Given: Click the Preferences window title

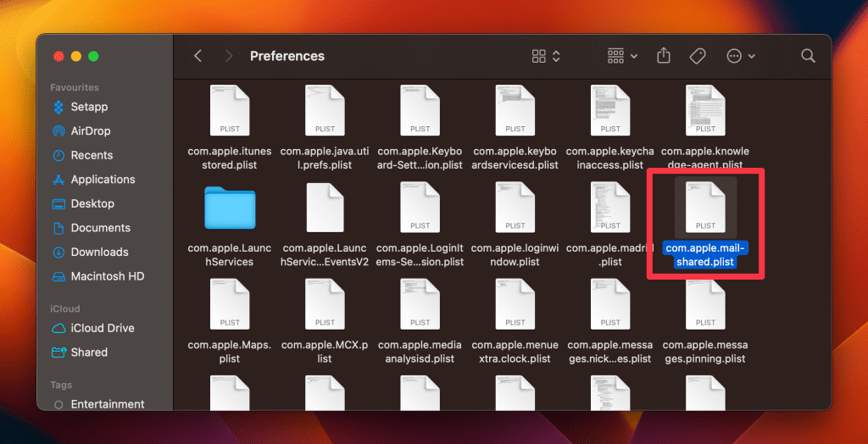Looking at the screenshot, I should tap(287, 56).
